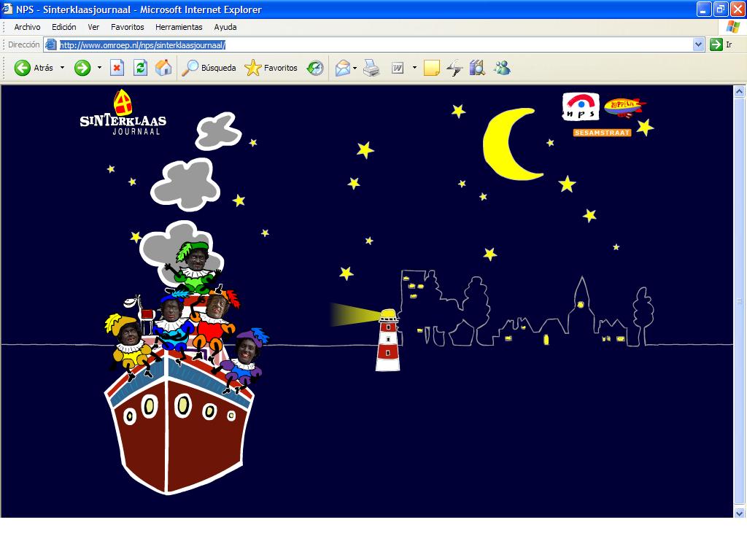Open the Archivo menu
This screenshot has width=747, height=560.
[x=27, y=27]
